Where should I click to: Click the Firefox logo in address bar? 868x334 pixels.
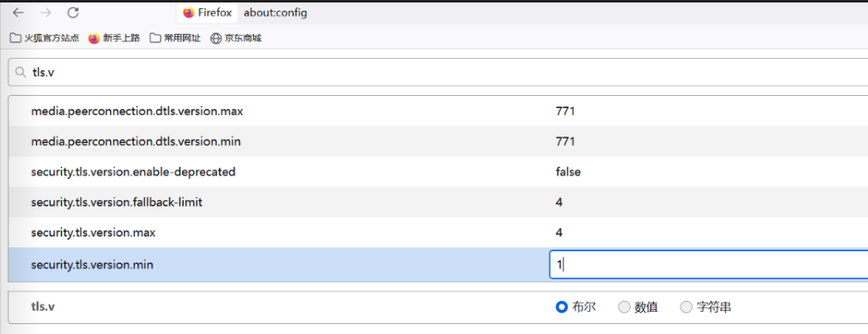[x=189, y=12]
